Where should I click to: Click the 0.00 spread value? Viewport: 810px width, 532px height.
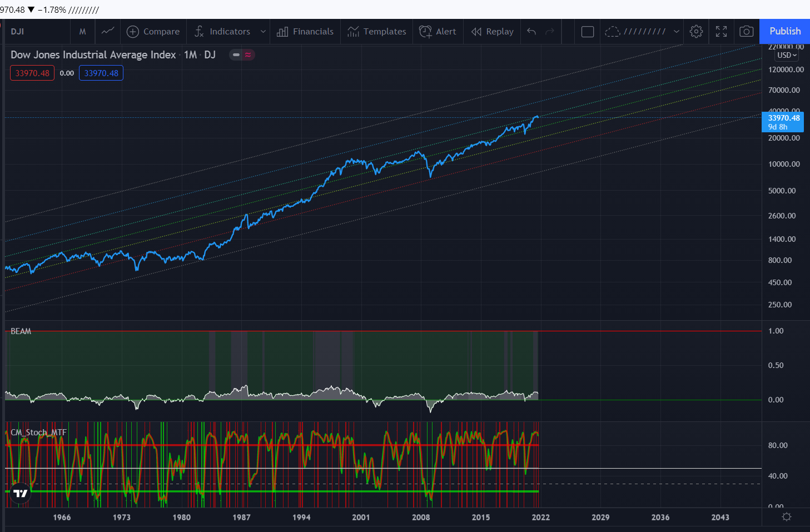67,73
